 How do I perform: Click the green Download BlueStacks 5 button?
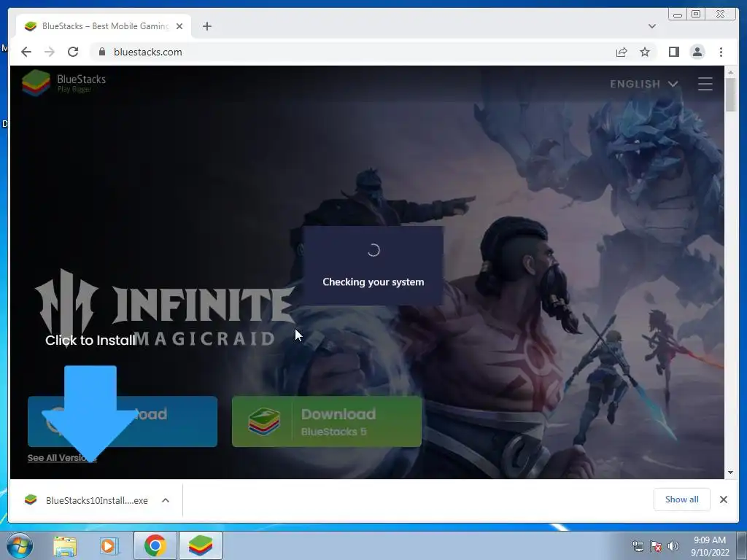327,421
